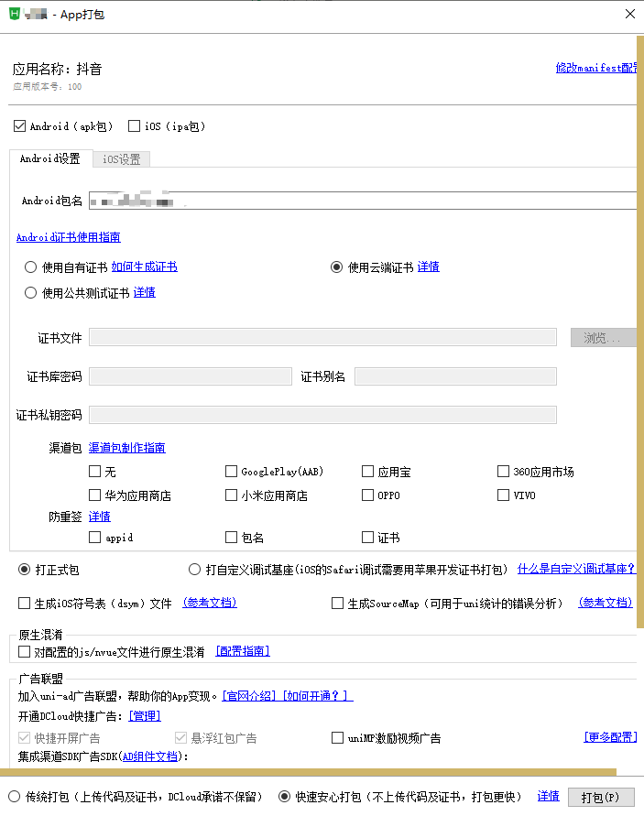Select 传统打包 radio button
644x816 pixels.
[x=14, y=796]
